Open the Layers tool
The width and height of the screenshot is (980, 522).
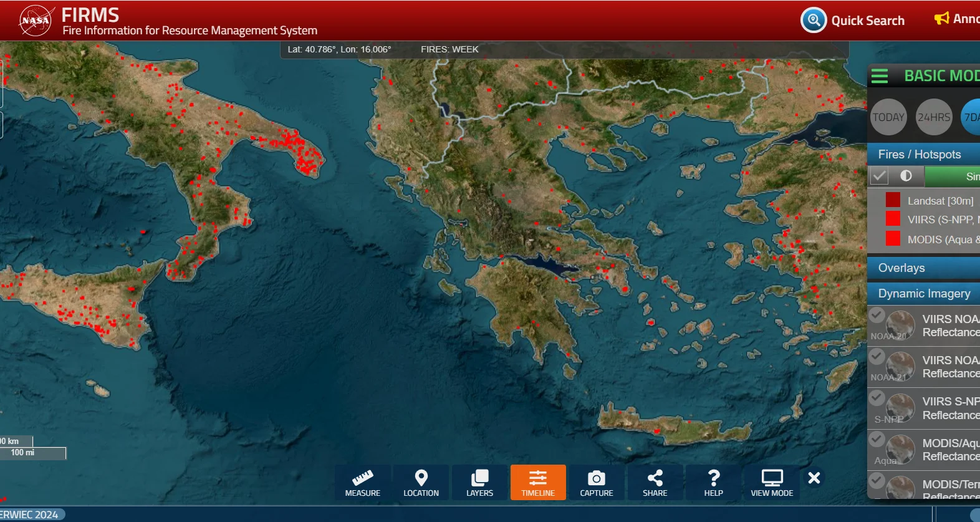[x=479, y=482]
